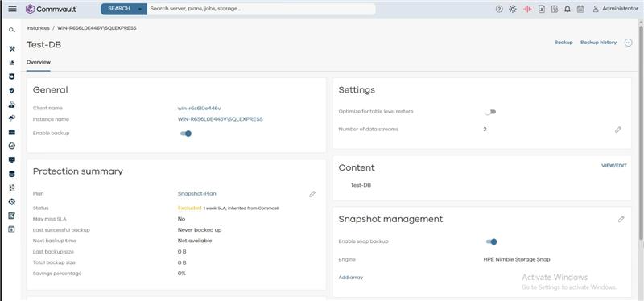Click the red audio waveform icon
The width and height of the screenshot is (644, 301).
tap(527, 9)
